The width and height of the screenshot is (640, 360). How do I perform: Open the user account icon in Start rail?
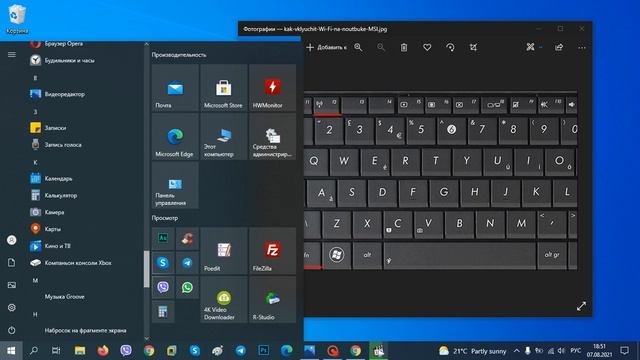[x=11, y=240]
